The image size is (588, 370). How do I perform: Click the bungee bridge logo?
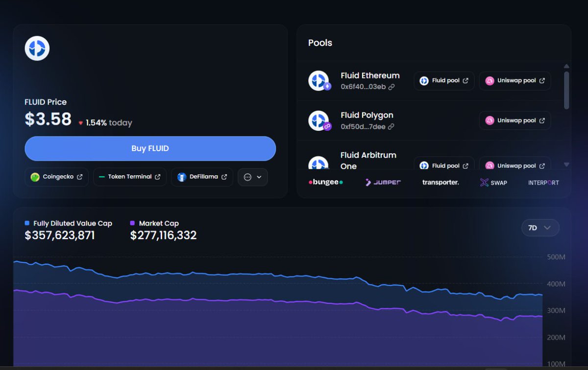(x=326, y=183)
